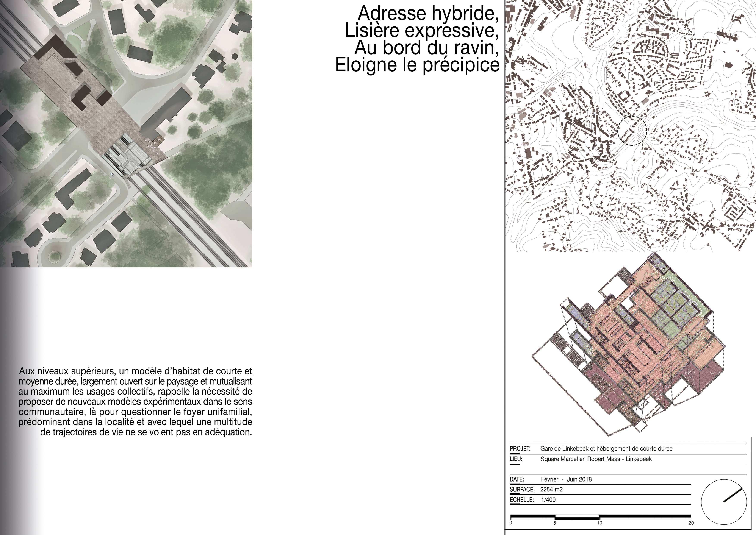Click the LIEU label
Image resolution: width=756 pixels, height=535 pixels.
click(516, 459)
